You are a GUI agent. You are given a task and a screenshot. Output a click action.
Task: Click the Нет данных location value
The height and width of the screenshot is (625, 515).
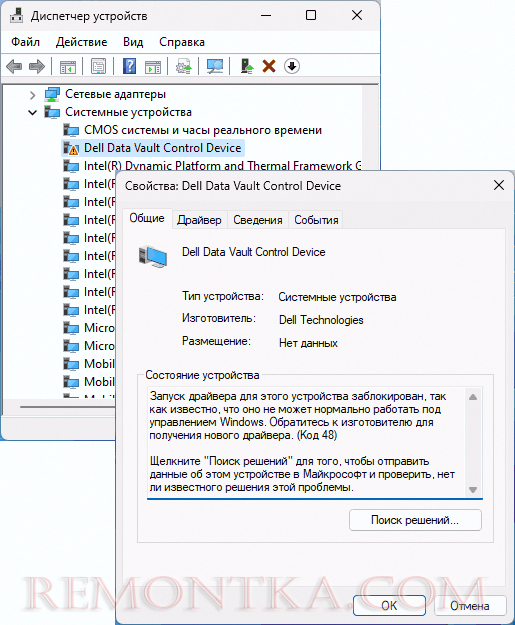pyautogui.click(x=308, y=343)
